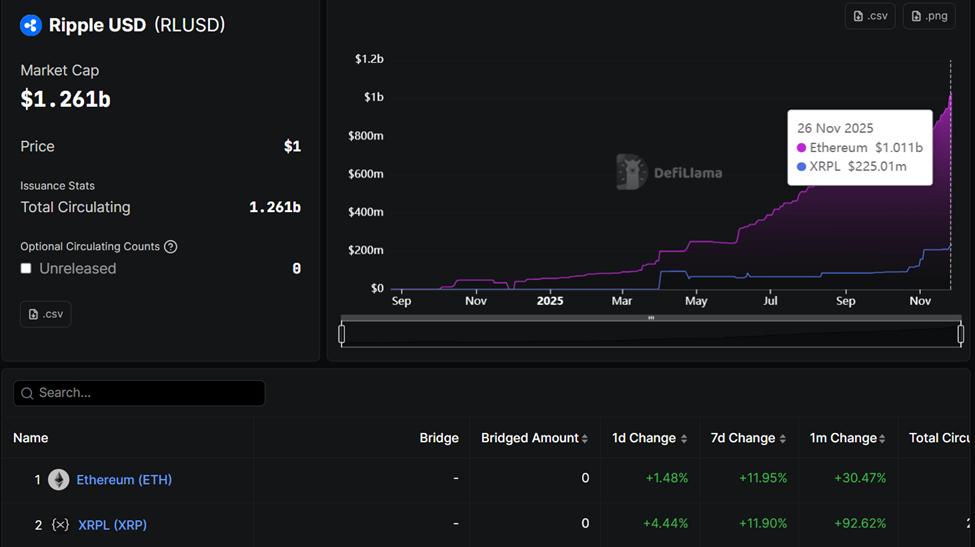Click the search magnifier icon
The height and width of the screenshot is (547, 975).
(x=27, y=393)
